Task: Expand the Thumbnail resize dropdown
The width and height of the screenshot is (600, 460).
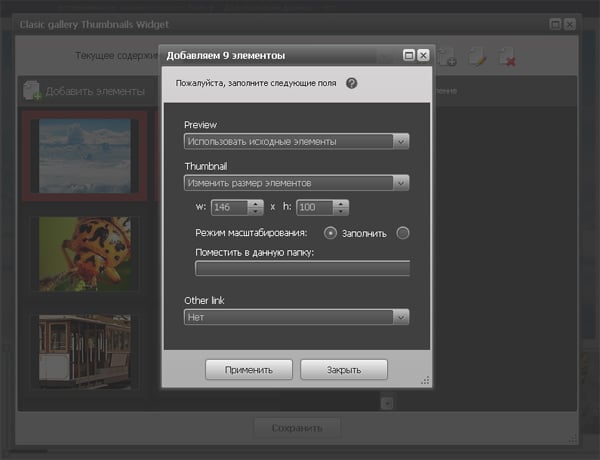Action: click(401, 182)
